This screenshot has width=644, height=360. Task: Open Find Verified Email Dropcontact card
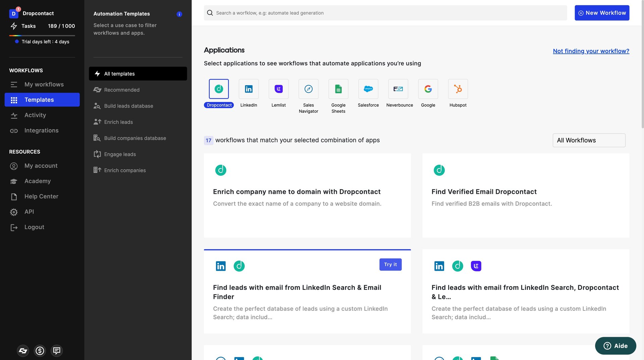(x=526, y=196)
